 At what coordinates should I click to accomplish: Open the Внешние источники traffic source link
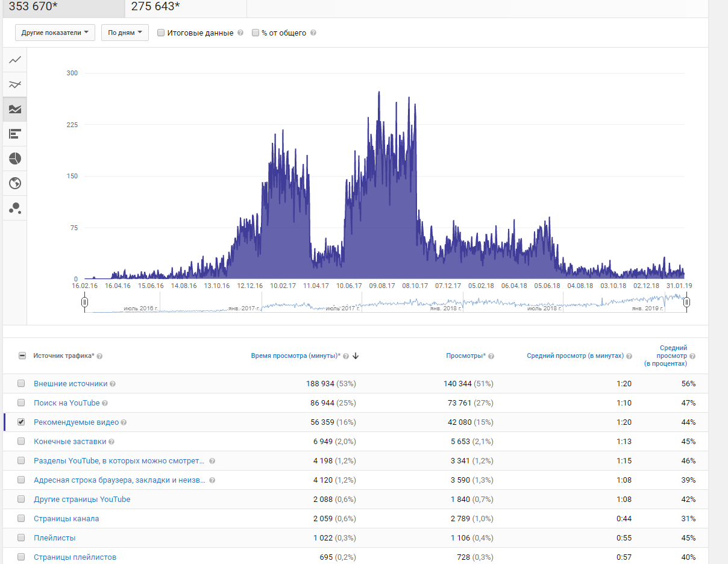pos(71,384)
